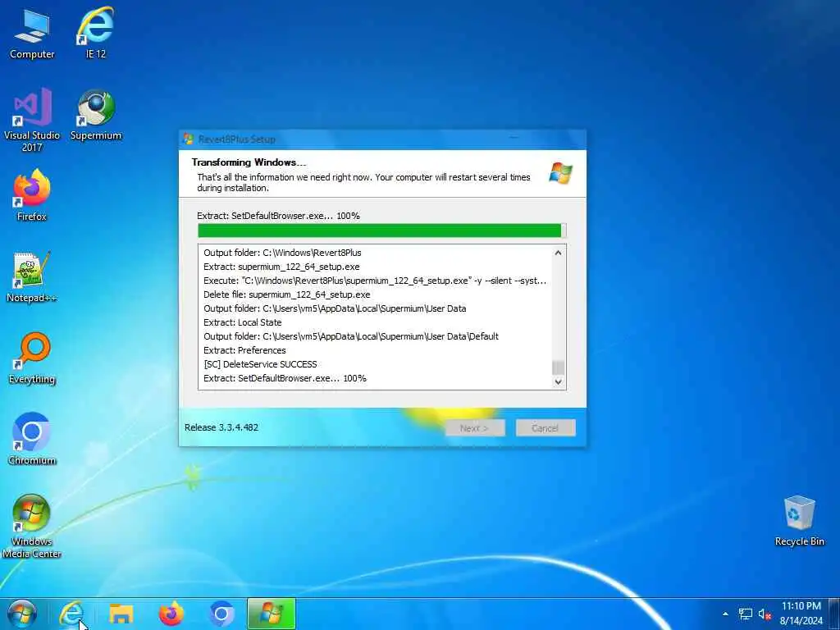The height and width of the screenshot is (630, 840).
Task: Click the Revert8Plus Setup title bar icon
Action: click(x=188, y=139)
